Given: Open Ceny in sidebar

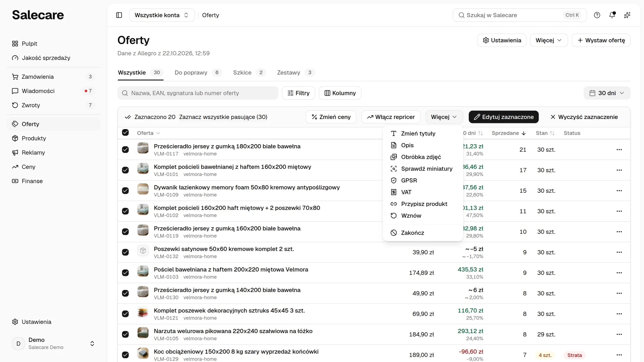Looking at the screenshot, I should pos(54,167).
